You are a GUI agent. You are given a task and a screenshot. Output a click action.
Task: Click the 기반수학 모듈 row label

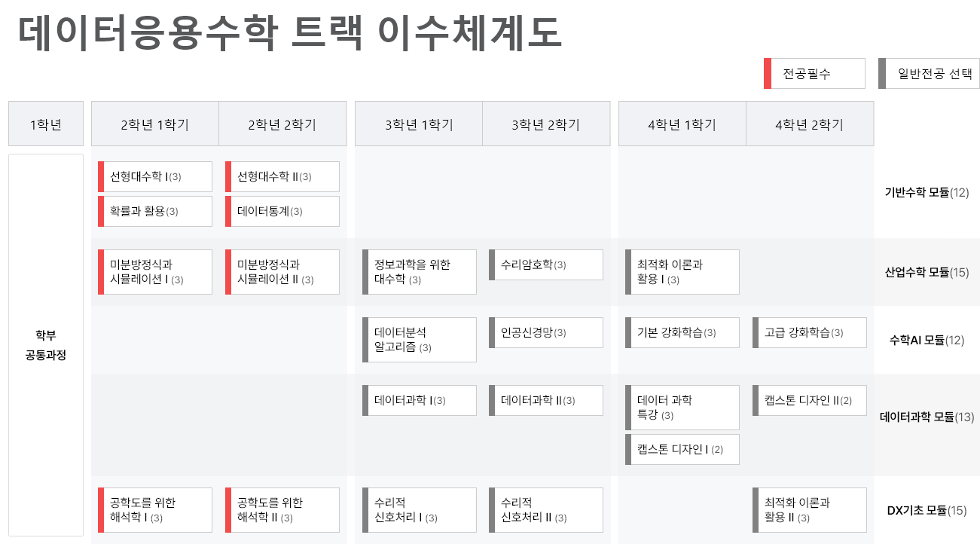(927, 192)
